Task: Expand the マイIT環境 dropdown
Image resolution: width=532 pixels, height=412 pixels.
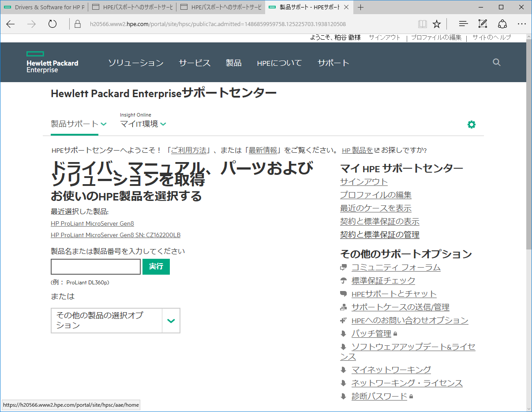Action: pos(143,124)
